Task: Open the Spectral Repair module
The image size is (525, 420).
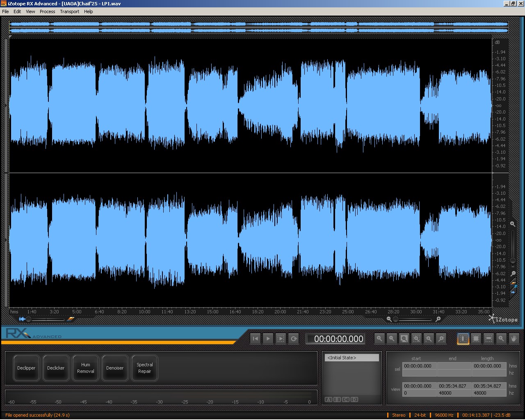Action: pyautogui.click(x=144, y=368)
